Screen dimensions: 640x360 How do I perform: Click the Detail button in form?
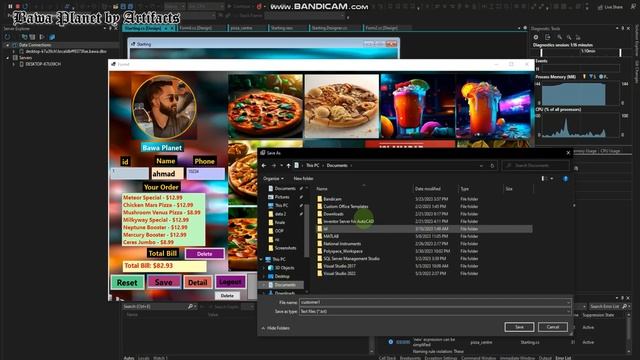[x=198, y=282]
